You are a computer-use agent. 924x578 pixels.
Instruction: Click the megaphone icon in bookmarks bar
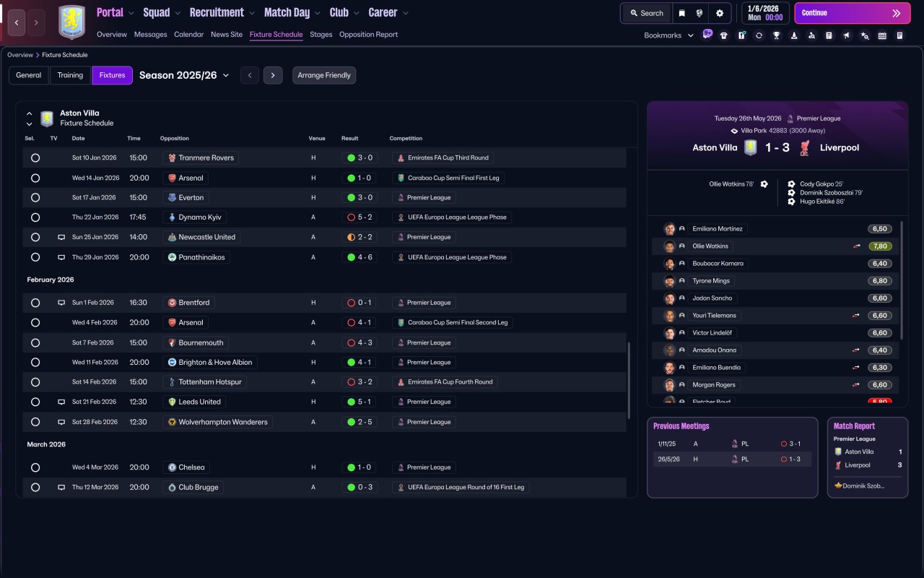(847, 35)
